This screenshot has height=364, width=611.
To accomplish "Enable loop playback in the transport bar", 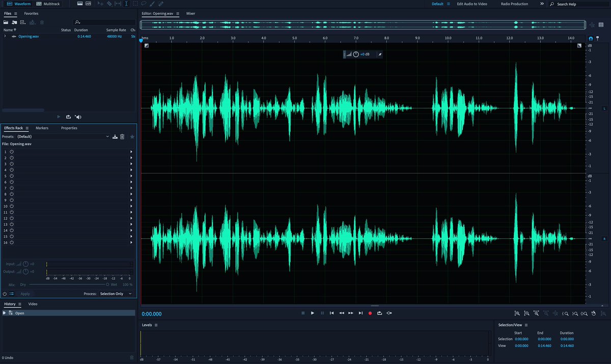I will pos(379,313).
